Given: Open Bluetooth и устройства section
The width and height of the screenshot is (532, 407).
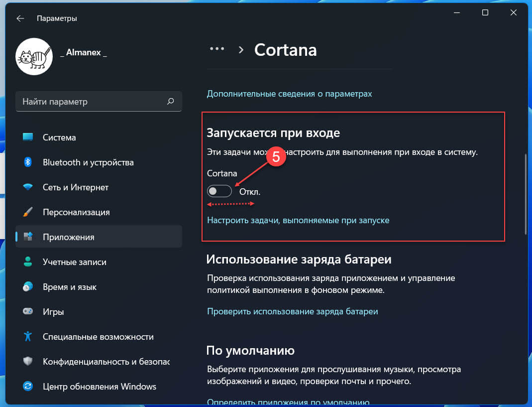Looking at the screenshot, I should 99,162.
